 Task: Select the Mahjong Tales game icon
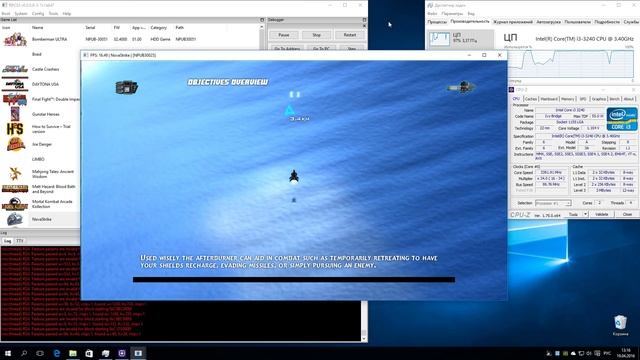click(x=15, y=174)
